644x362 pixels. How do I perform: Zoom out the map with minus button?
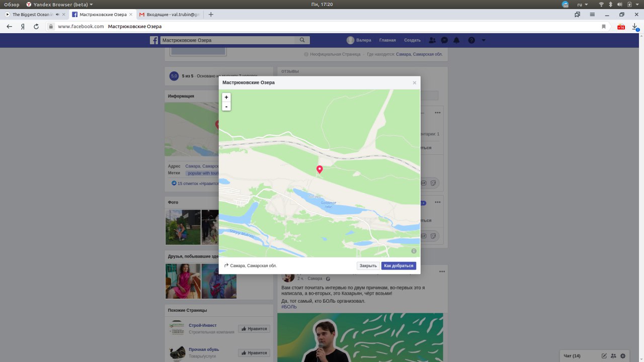pos(226,107)
